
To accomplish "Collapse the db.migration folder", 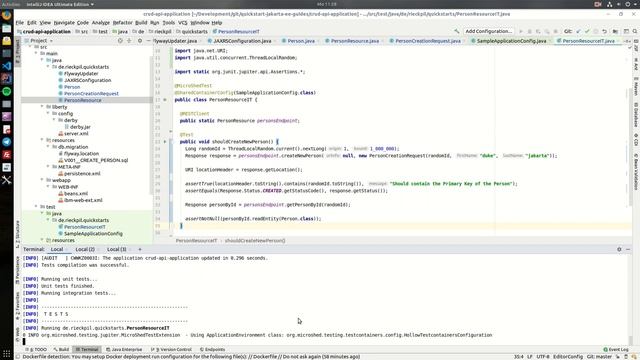I will (48, 147).
